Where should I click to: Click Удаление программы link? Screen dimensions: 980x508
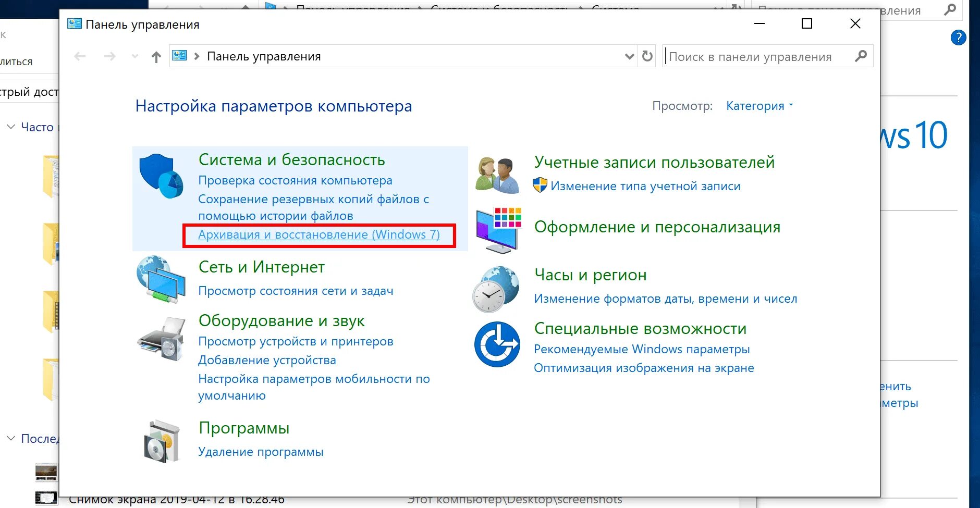click(261, 452)
